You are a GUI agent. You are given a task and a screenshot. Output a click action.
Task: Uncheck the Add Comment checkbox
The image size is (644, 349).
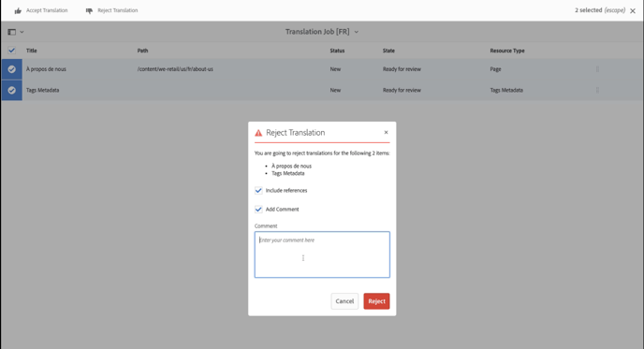tap(258, 210)
